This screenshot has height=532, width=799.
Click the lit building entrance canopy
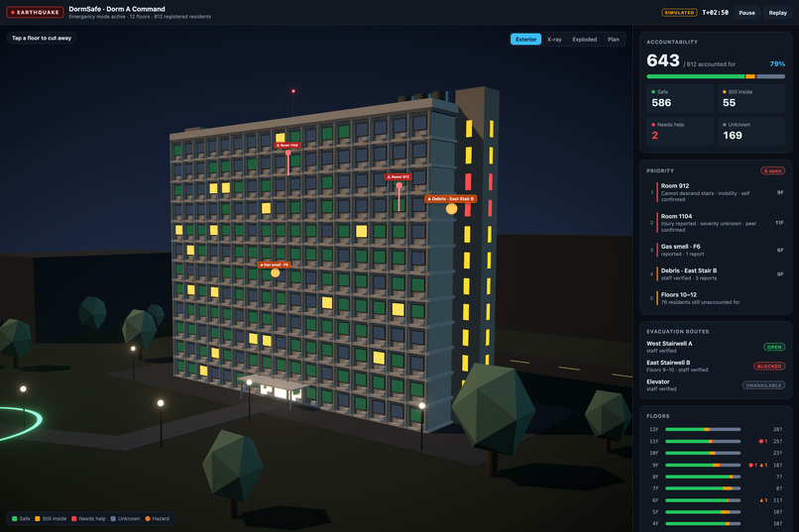click(275, 384)
